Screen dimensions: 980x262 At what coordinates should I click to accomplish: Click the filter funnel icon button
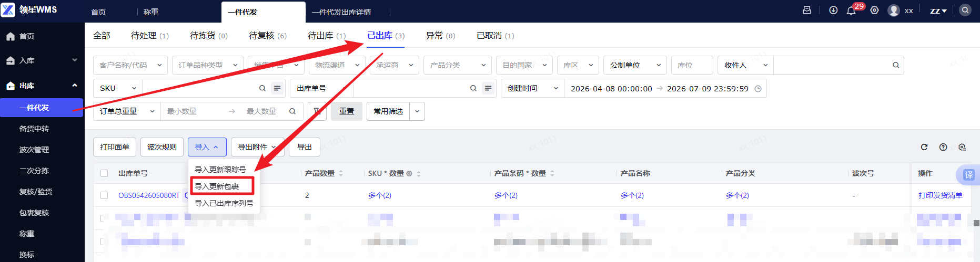click(x=317, y=111)
